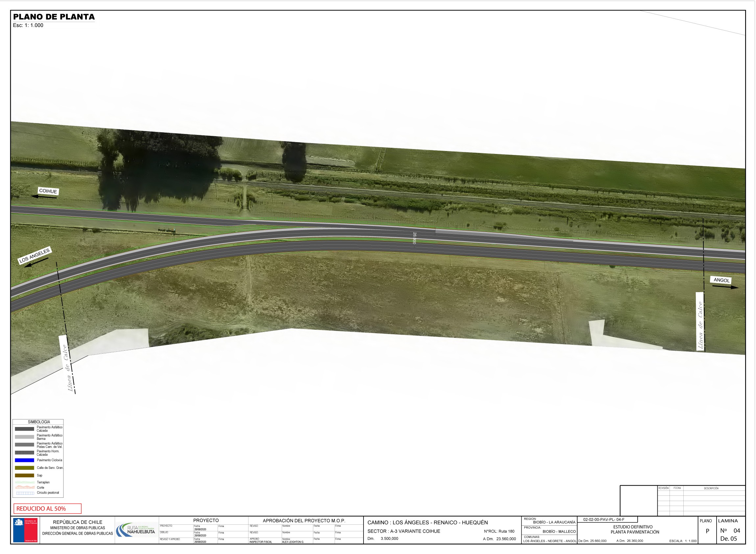Click 'REPÚBLICA DE CHILE' in title block

click(78, 522)
